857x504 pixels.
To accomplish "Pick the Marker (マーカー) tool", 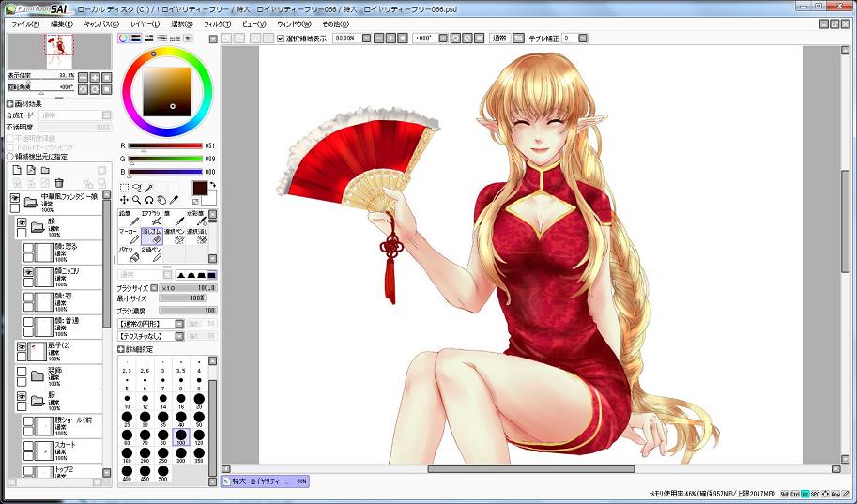I will click(128, 235).
